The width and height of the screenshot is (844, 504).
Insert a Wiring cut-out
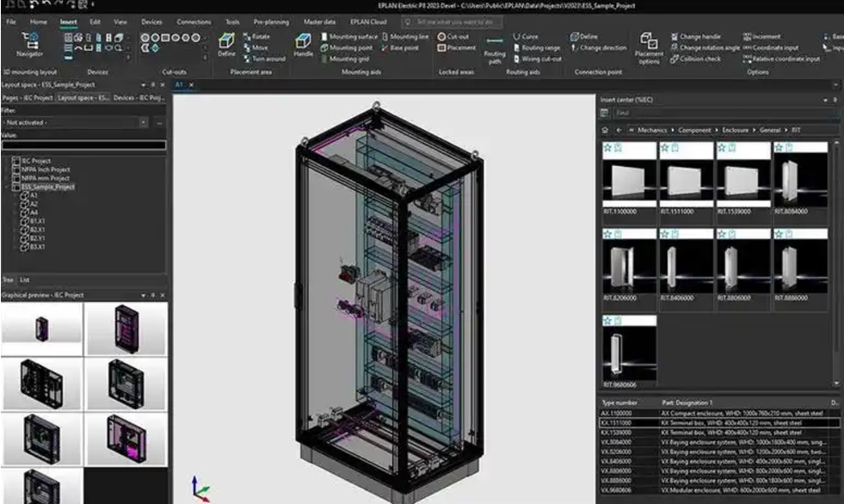[537, 59]
